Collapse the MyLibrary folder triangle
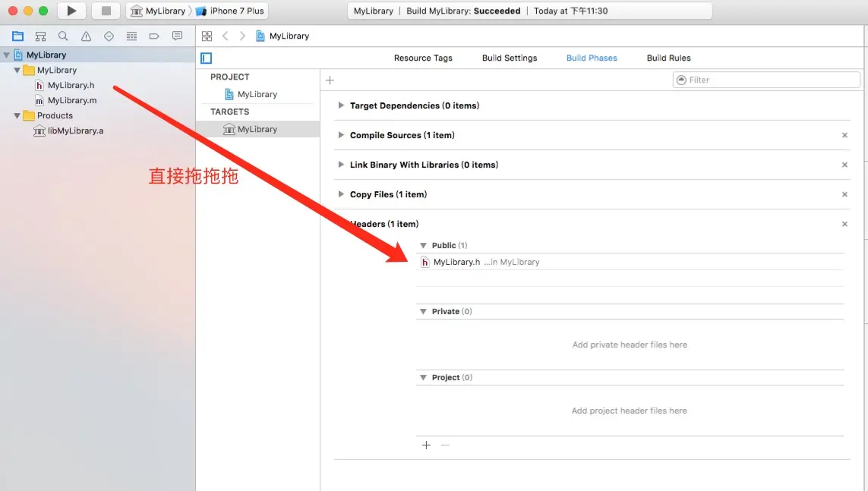Viewport: 868px width, 491px height. tap(17, 71)
